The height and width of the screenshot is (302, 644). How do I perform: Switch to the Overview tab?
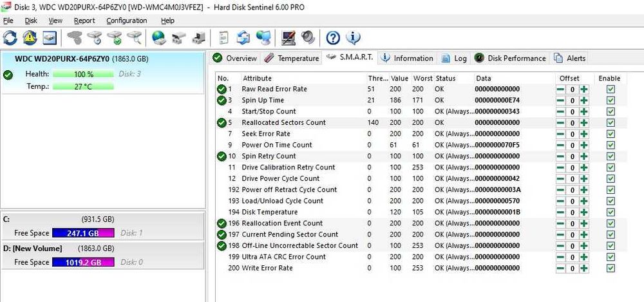235,59
